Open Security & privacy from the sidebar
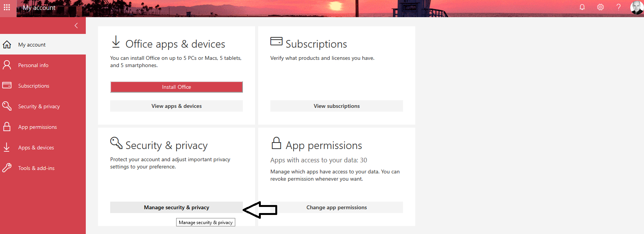The height and width of the screenshot is (234, 644). point(39,106)
